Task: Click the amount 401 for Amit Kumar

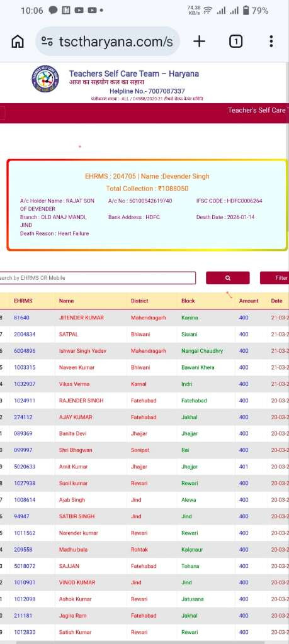Action: [244, 467]
